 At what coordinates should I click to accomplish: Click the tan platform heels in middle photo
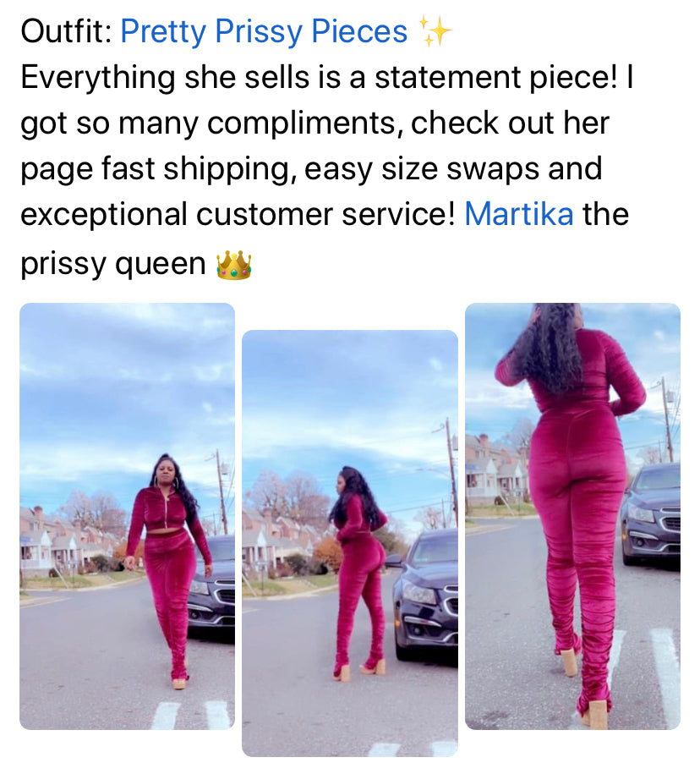(x=359, y=672)
